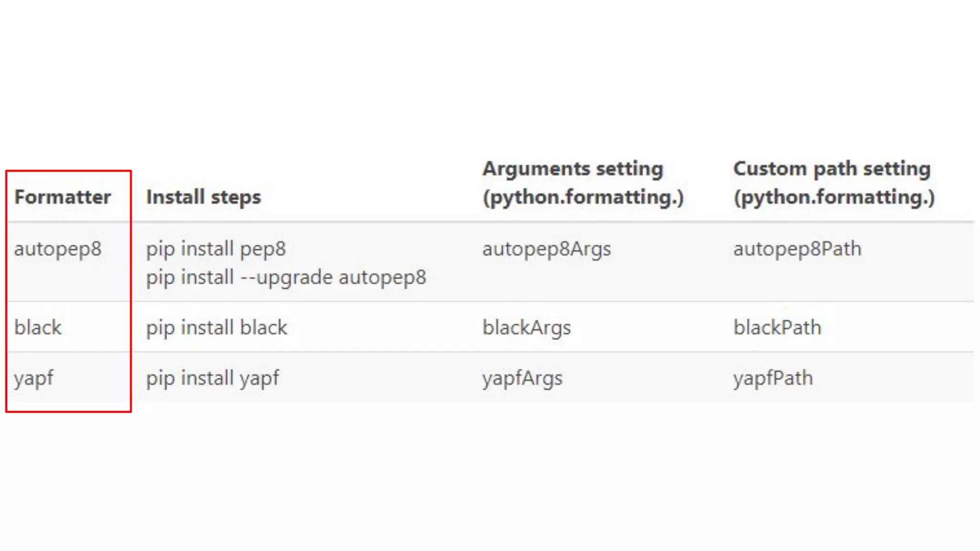Click the 'pip install black' cell
The height and width of the screenshot is (551, 980).
click(x=217, y=328)
